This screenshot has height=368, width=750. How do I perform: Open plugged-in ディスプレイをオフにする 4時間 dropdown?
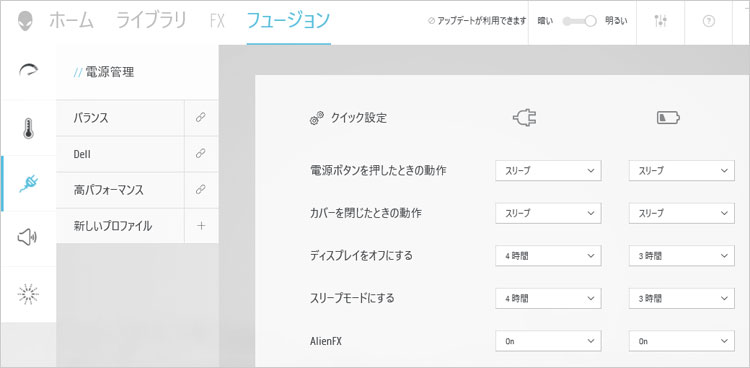click(548, 256)
